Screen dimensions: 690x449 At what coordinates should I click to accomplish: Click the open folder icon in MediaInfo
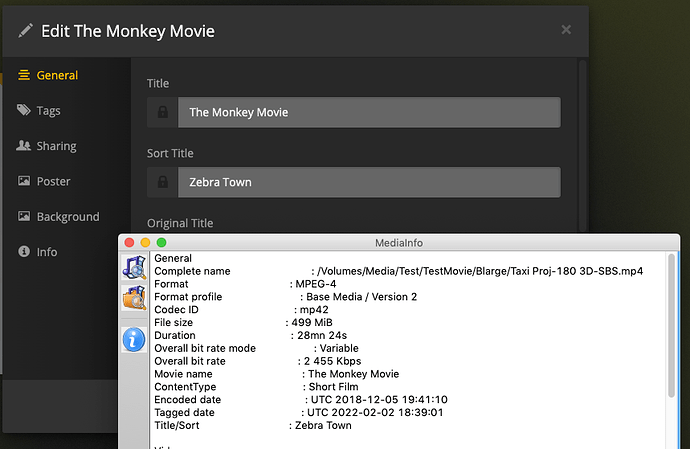click(134, 298)
